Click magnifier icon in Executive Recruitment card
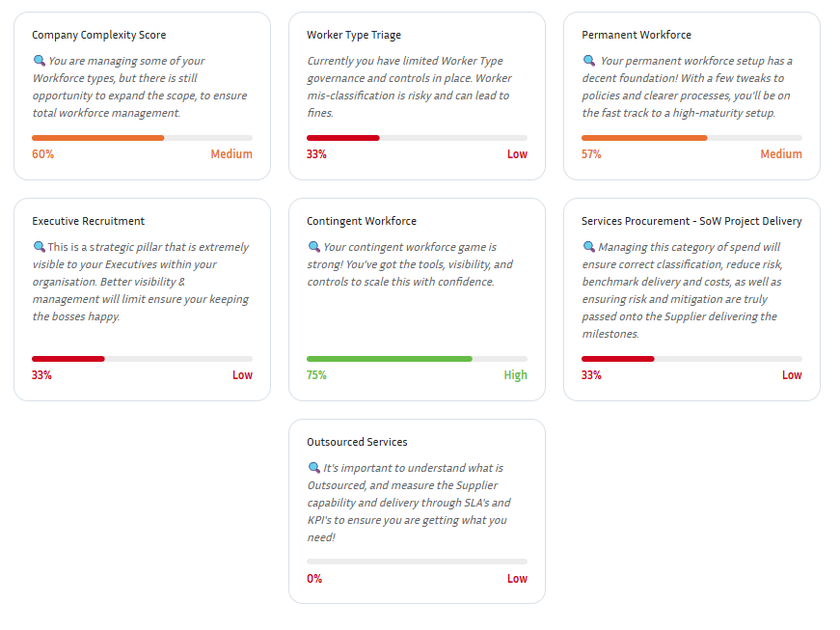 point(39,247)
